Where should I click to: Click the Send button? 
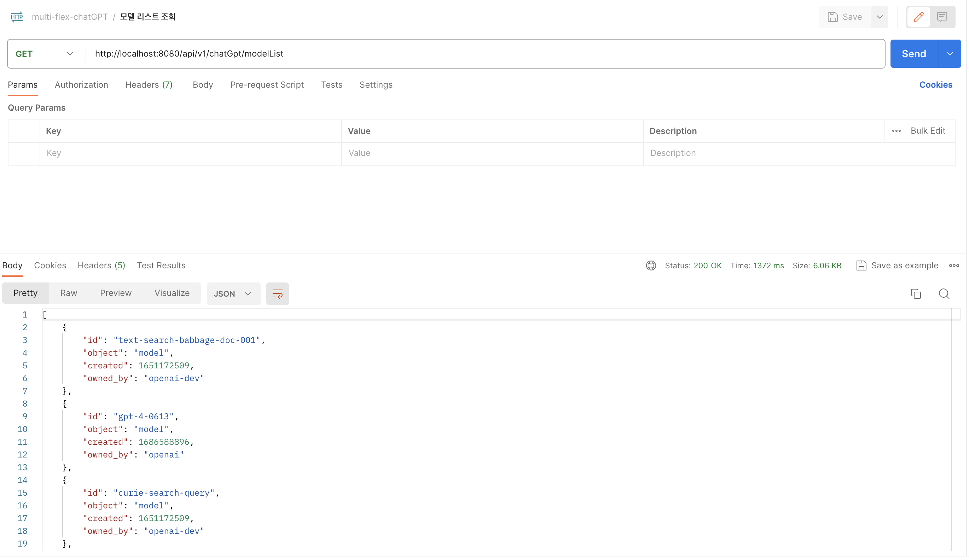(913, 54)
